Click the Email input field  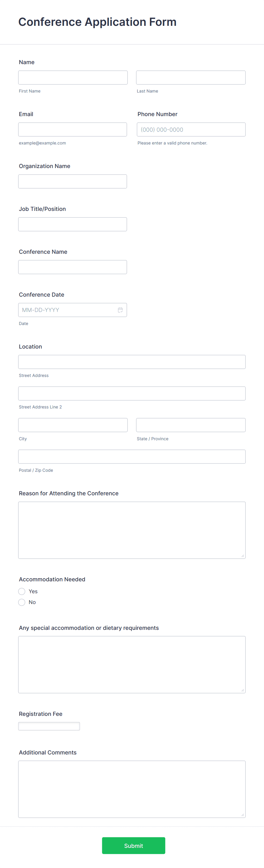pyautogui.click(x=73, y=129)
